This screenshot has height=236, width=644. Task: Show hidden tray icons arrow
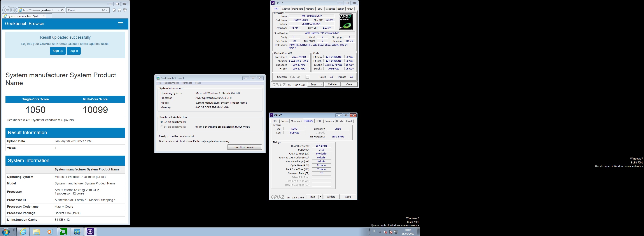(380, 232)
